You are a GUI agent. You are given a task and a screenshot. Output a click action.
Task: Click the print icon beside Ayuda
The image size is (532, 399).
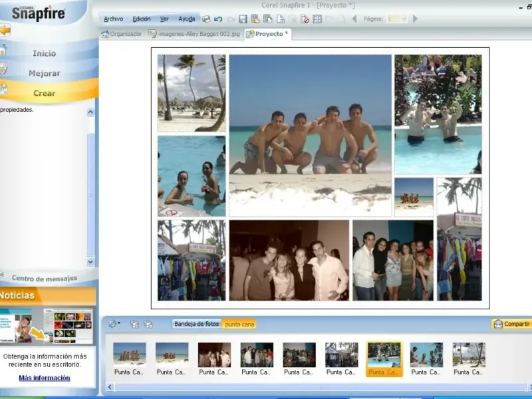206,19
